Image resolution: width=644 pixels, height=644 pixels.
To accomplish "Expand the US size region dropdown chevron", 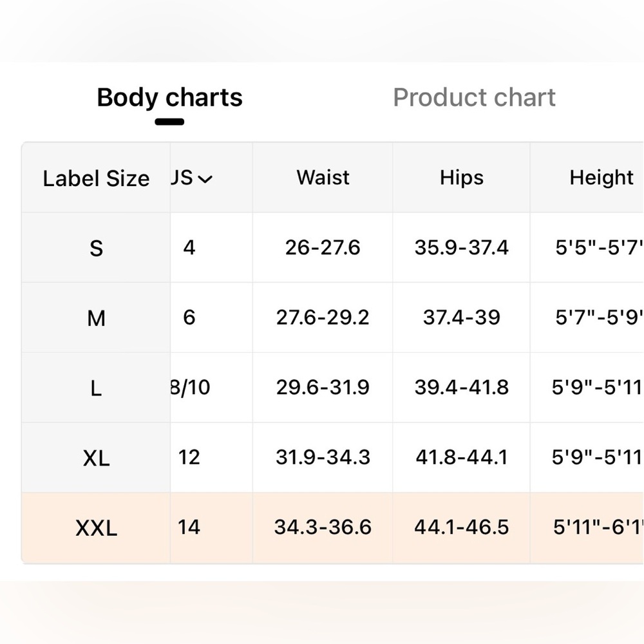I will 205,178.
